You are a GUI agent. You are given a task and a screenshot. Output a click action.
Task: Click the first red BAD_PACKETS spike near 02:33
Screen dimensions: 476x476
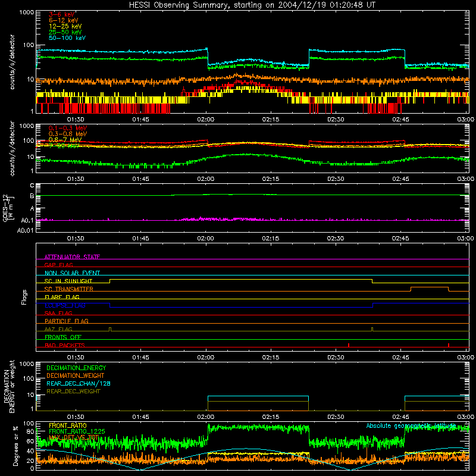click(349, 345)
